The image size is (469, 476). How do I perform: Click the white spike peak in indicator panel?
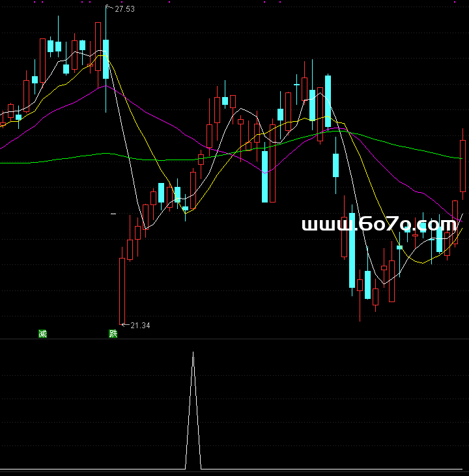click(193, 355)
